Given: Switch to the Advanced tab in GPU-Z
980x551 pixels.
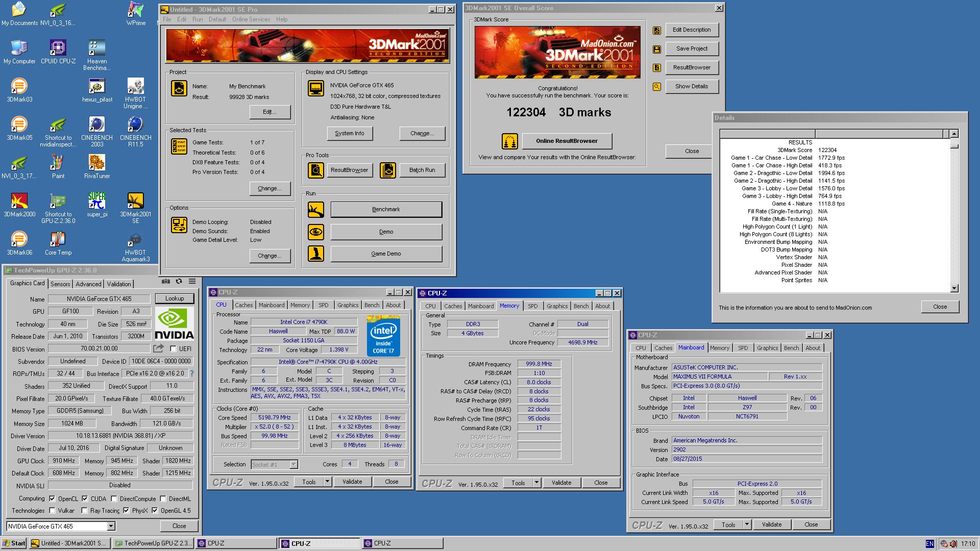Looking at the screenshot, I should 89,284.
